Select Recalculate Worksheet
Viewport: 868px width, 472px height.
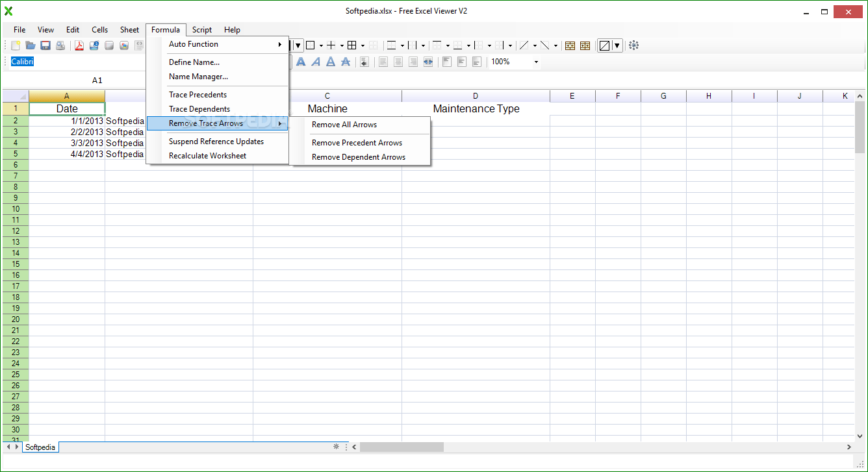click(x=207, y=155)
